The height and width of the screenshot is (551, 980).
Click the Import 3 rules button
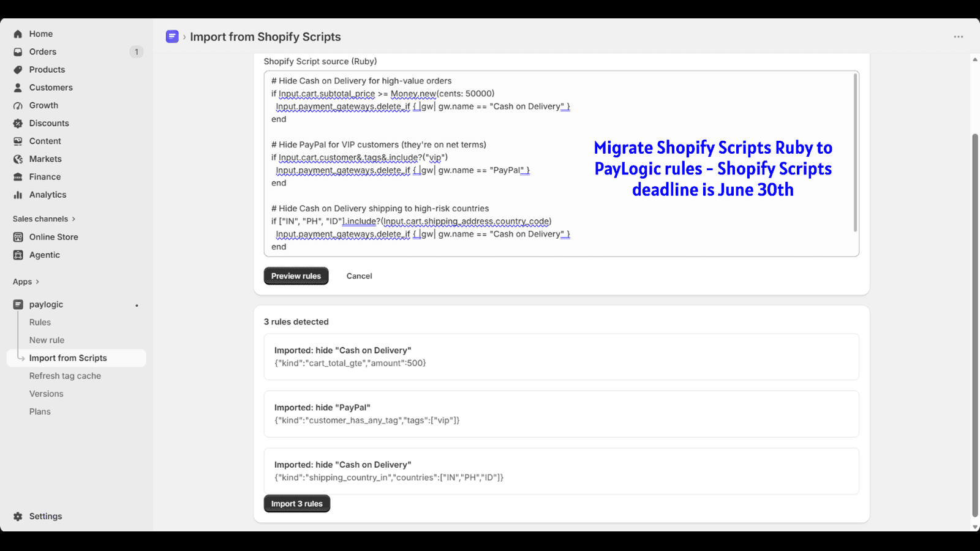pos(297,504)
